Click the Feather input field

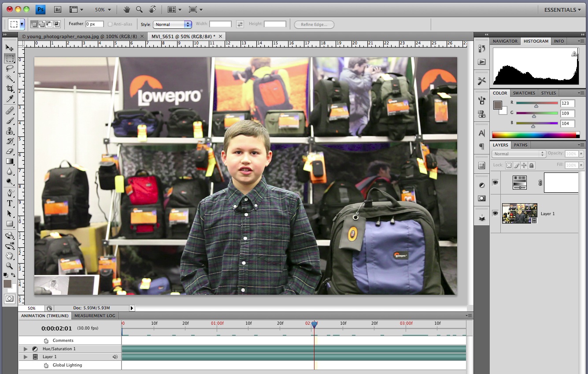coord(95,24)
